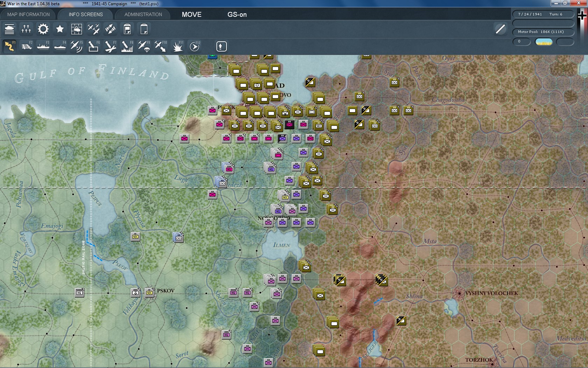Click the F12 end turn arrow icon
The image size is (588, 368).
click(195, 46)
